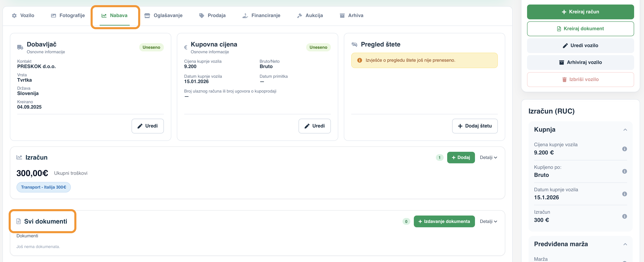
Task: Click Arhiviraj vozilo button
Action: (x=580, y=63)
